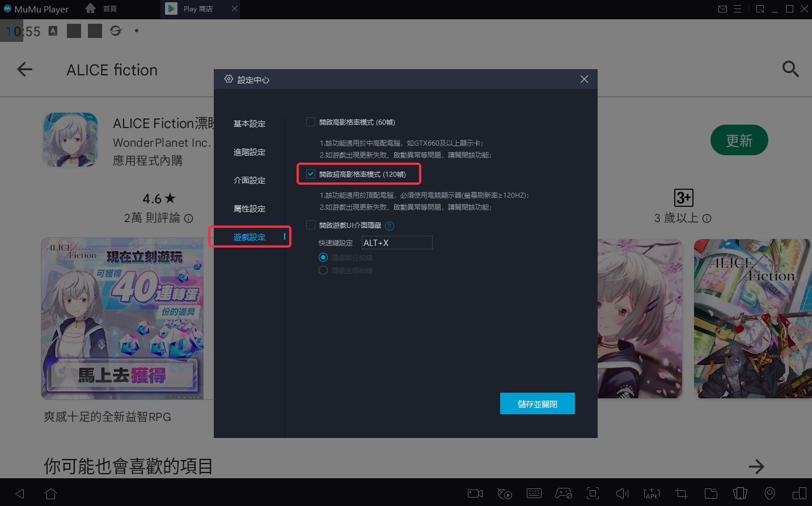
Task: Open the arrow next to suggested items
Action: tap(756, 466)
